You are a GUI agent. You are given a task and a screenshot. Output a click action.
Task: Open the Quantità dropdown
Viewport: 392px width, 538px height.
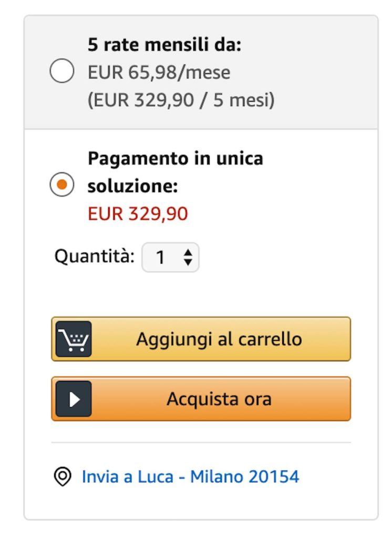(170, 257)
